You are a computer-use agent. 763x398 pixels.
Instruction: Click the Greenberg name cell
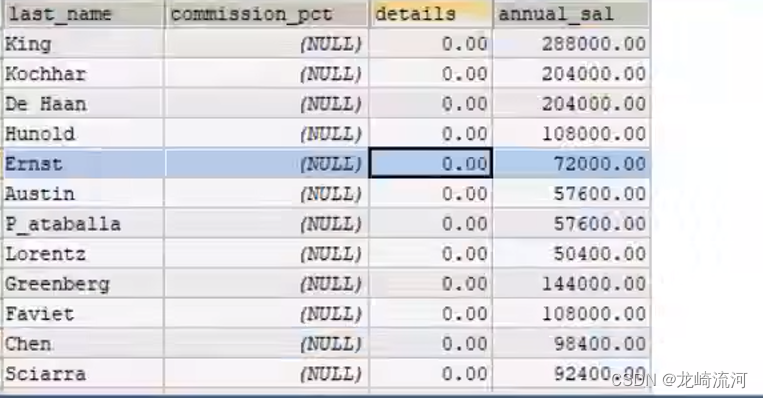point(83,284)
